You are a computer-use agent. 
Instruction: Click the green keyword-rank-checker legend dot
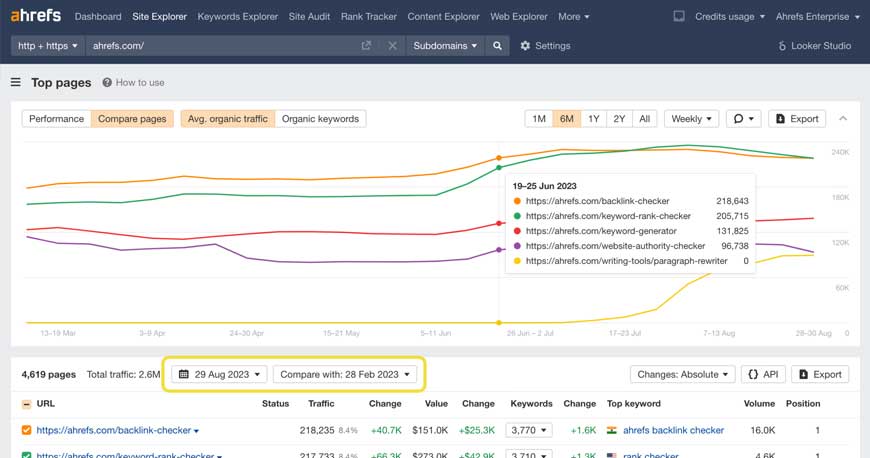(517, 216)
